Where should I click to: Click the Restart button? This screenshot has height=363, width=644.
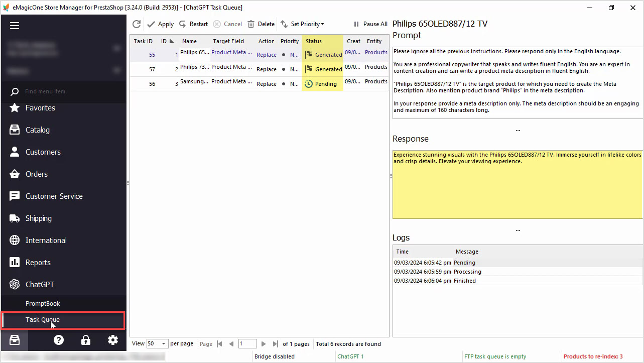tap(193, 24)
